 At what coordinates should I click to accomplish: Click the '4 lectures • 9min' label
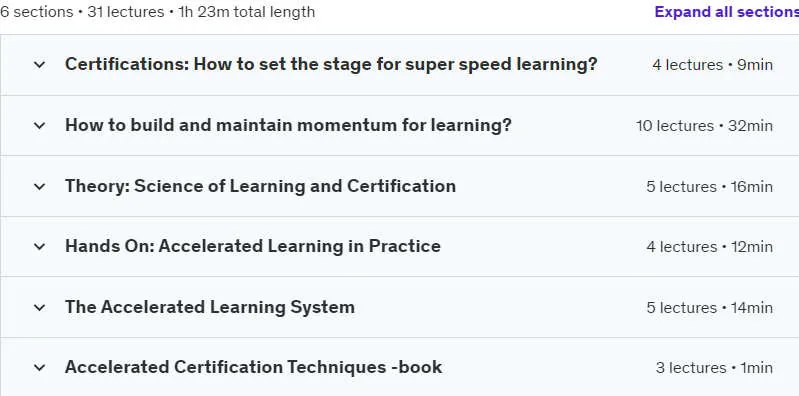(x=712, y=65)
